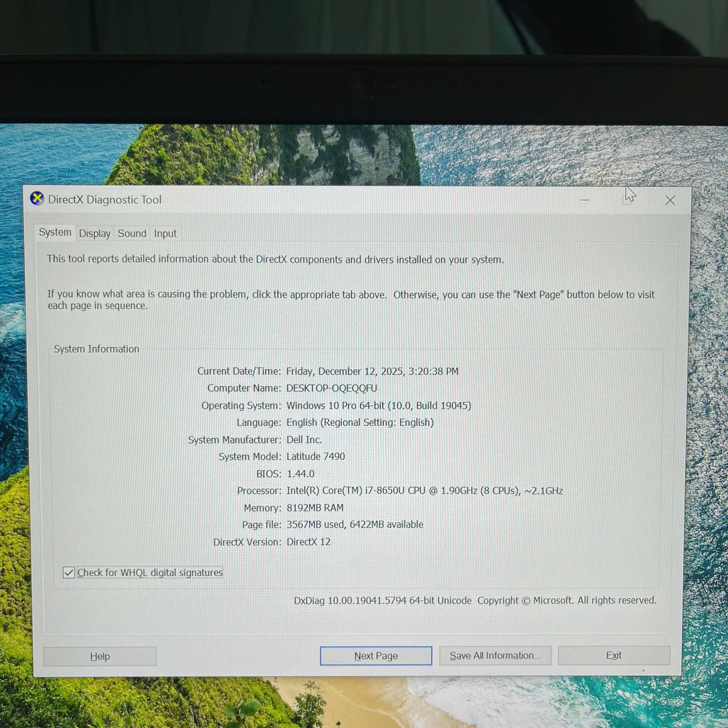Select the Input tab
This screenshot has height=728, width=728.
[x=165, y=234]
